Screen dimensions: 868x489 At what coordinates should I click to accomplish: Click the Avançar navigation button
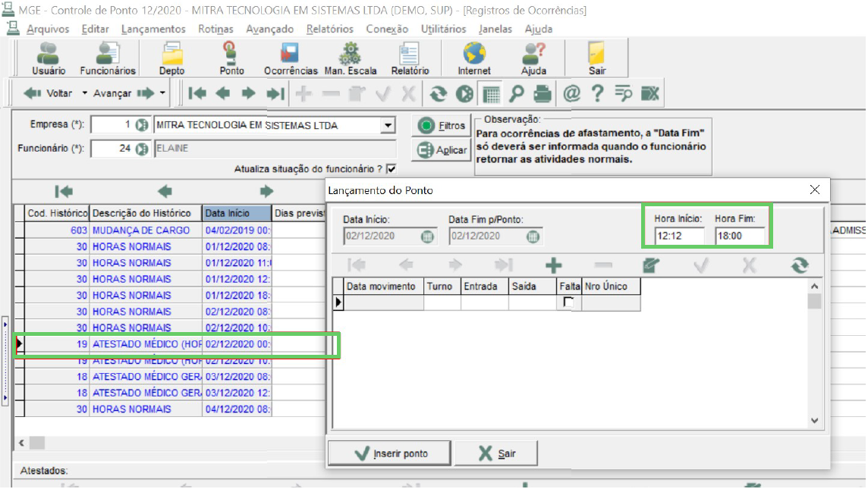(x=123, y=93)
